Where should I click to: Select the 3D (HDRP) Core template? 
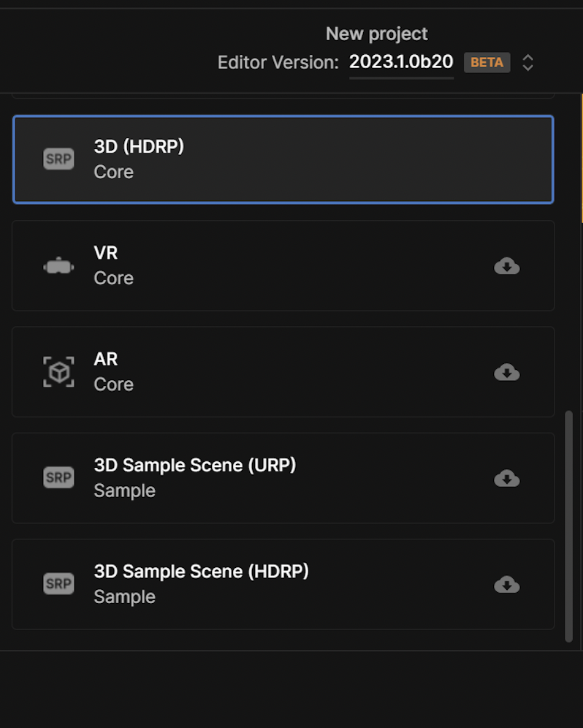point(283,159)
